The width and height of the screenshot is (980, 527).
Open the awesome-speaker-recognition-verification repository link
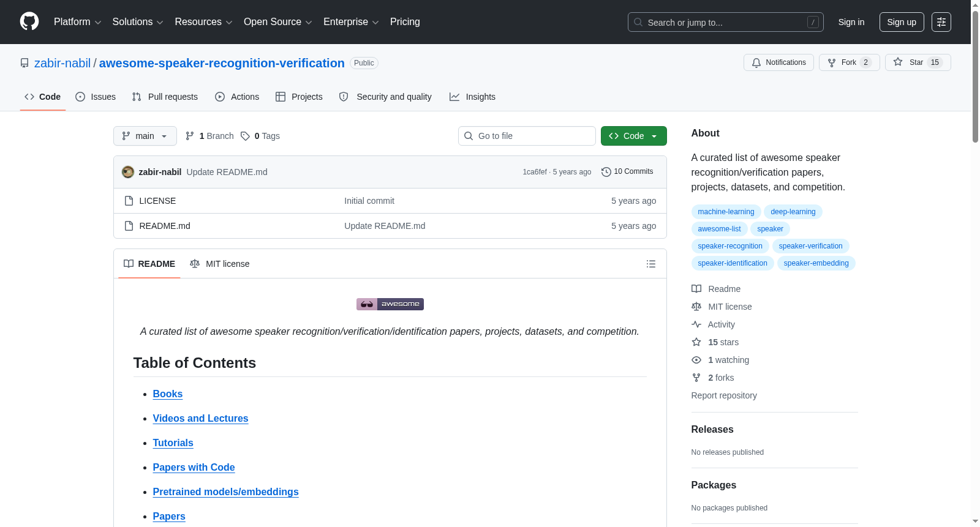click(222, 63)
